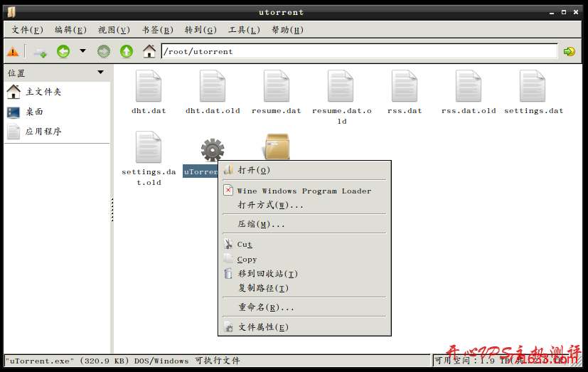The width and height of the screenshot is (588, 372).
Task: Choose 压缩(M)... in context menu
Action: pyautogui.click(x=304, y=224)
